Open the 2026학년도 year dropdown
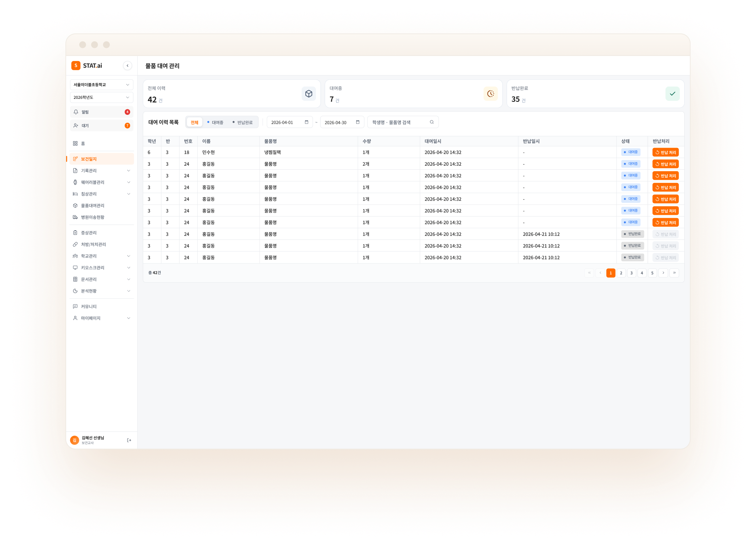This screenshot has height=547, width=756. (x=101, y=97)
